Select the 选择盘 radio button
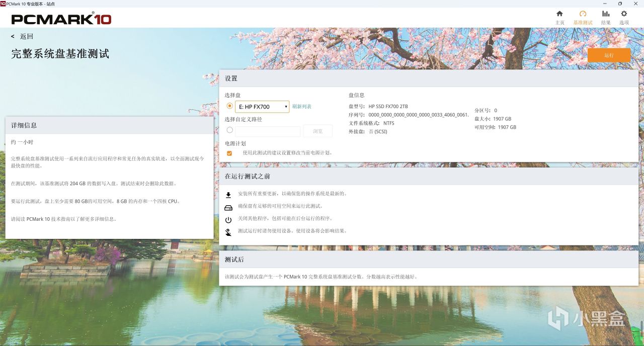This screenshot has width=644, height=346. 230,106
